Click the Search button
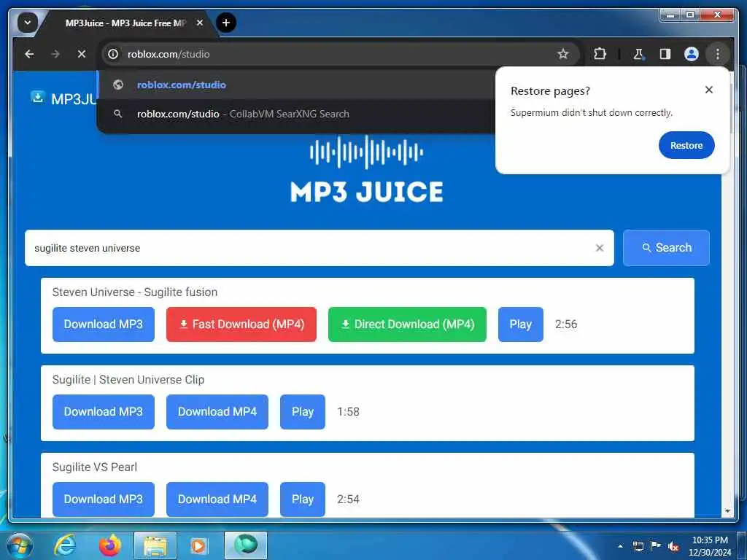The width and height of the screenshot is (747, 560). [x=666, y=248]
